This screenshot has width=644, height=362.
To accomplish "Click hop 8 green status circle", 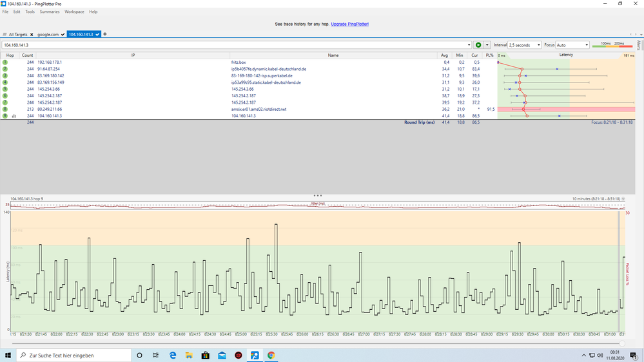I will 5,109.
